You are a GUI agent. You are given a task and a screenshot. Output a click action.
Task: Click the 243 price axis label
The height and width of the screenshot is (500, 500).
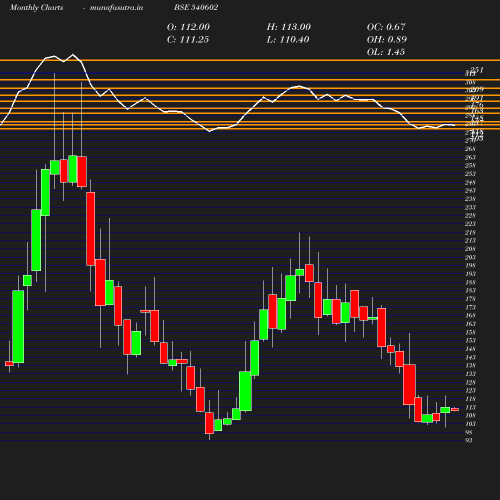[x=470, y=190]
